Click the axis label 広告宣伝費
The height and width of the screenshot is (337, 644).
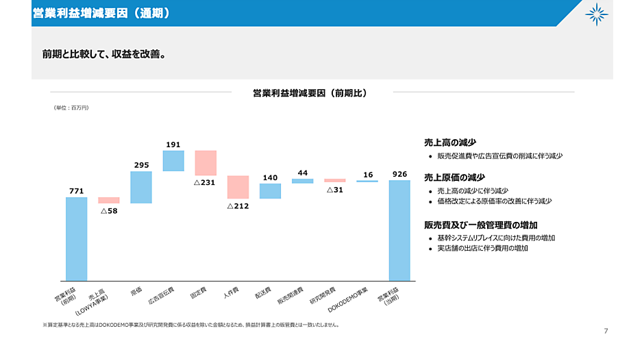click(x=161, y=295)
